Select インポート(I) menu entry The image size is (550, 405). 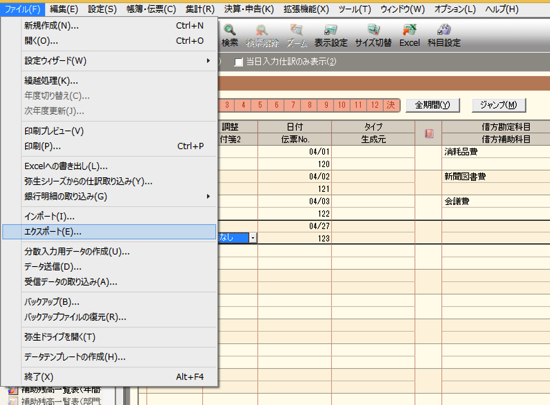pyautogui.click(x=109, y=216)
